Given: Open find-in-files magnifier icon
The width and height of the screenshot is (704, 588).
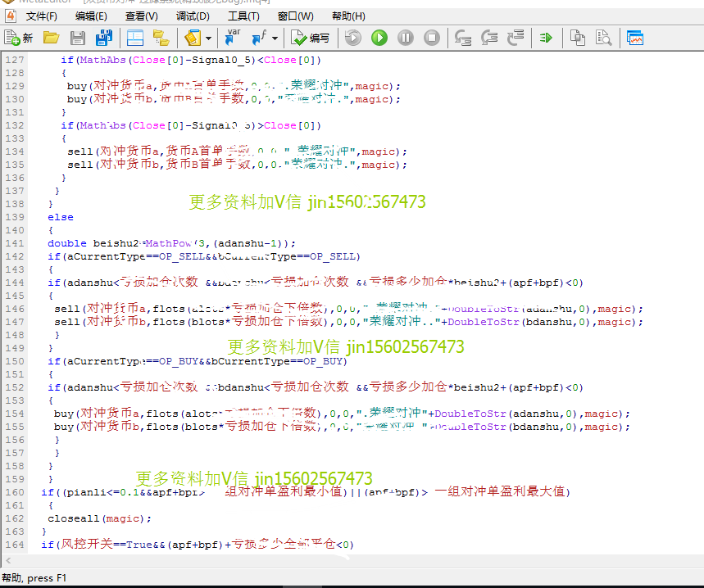Looking at the screenshot, I should click(x=603, y=38).
